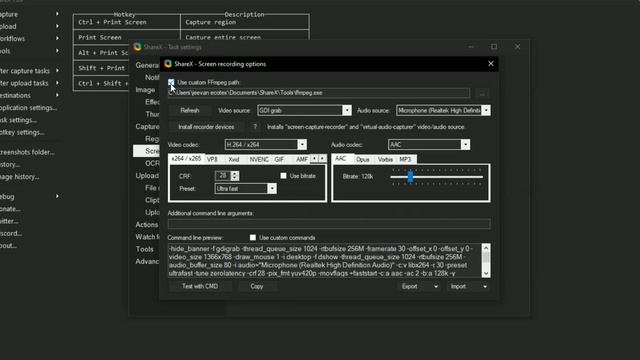The width and height of the screenshot is (640, 360).
Task: Tick the Use custom commands checkbox
Action: [x=253, y=238]
